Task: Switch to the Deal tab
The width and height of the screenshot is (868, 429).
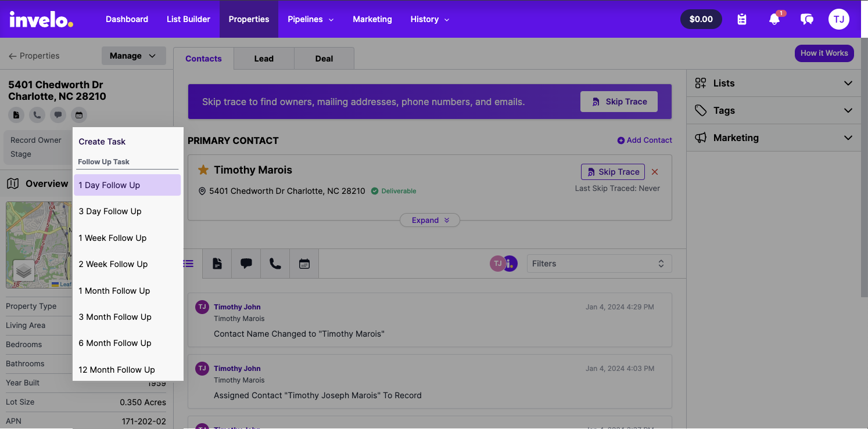Action: pyautogui.click(x=324, y=59)
